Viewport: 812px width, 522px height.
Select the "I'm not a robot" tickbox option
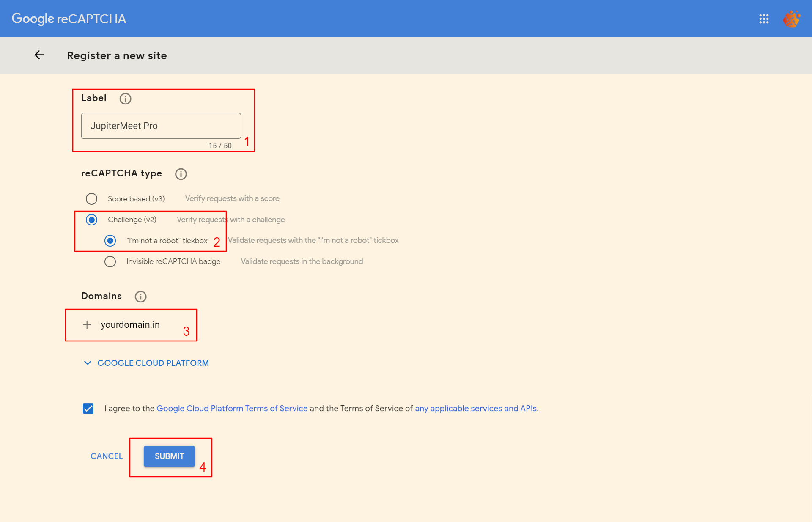[x=110, y=241]
